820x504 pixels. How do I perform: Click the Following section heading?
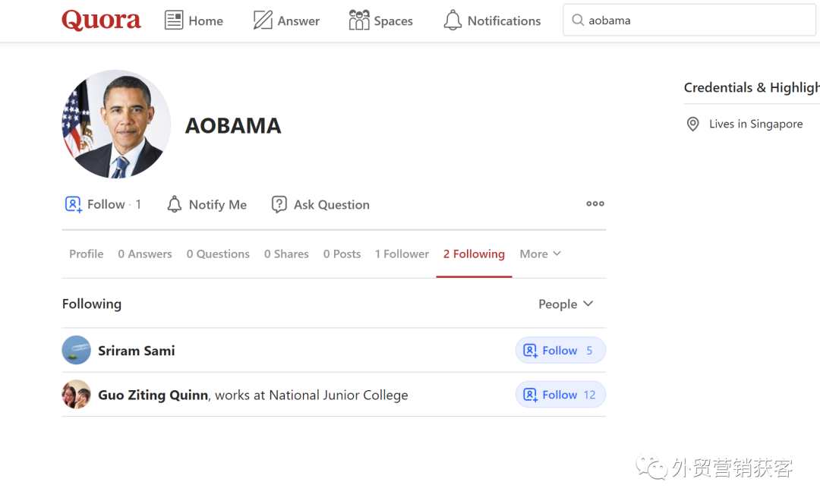click(92, 304)
